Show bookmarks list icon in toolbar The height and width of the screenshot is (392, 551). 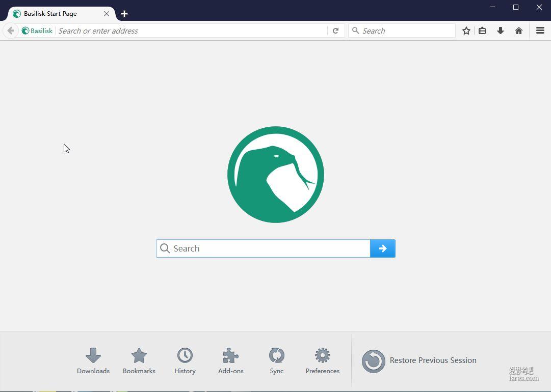[x=482, y=31]
